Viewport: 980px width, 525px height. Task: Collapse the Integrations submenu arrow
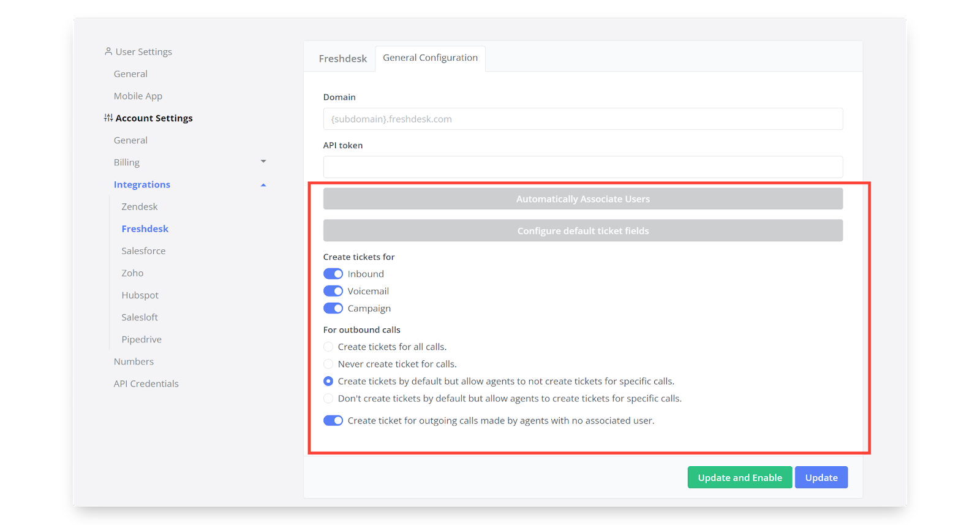263,184
